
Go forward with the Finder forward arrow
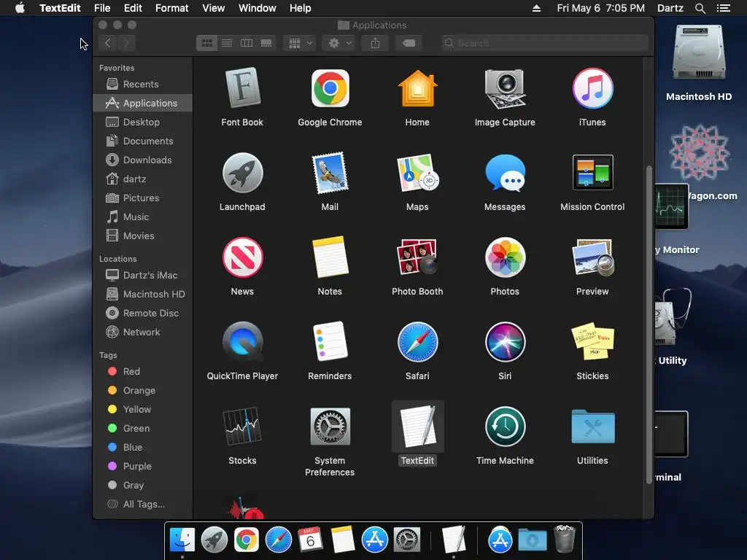point(126,43)
